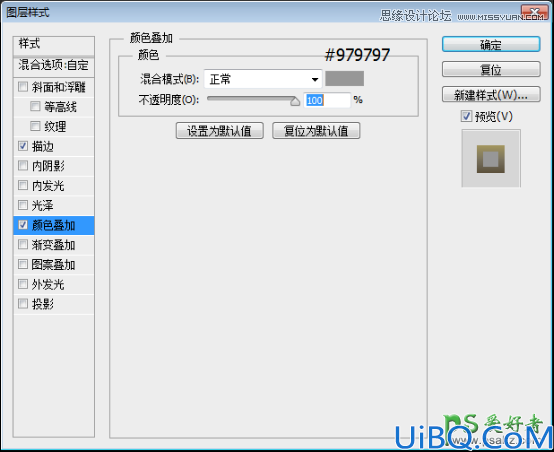Select the 描边 style entry
554x452 pixels.
coord(54,146)
